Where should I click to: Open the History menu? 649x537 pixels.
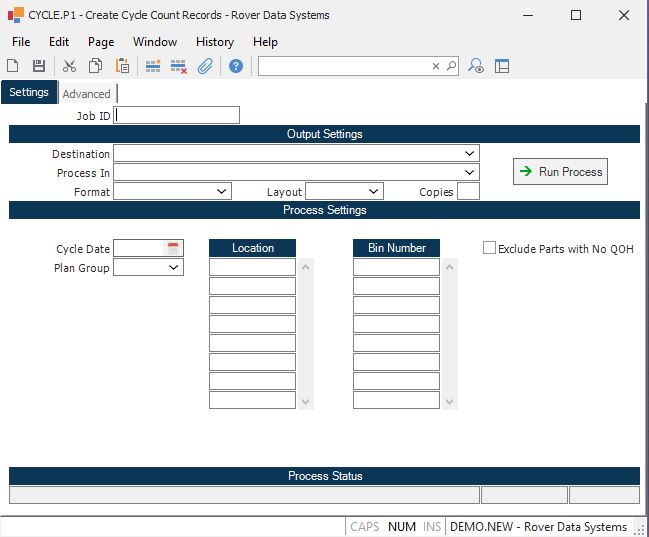click(x=215, y=42)
